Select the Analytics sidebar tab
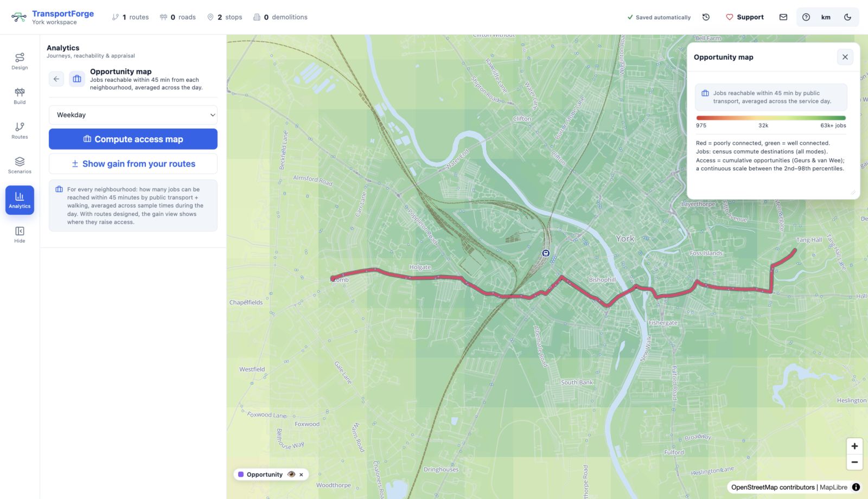The width and height of the screenshot is (868, 499). [20, 200]
